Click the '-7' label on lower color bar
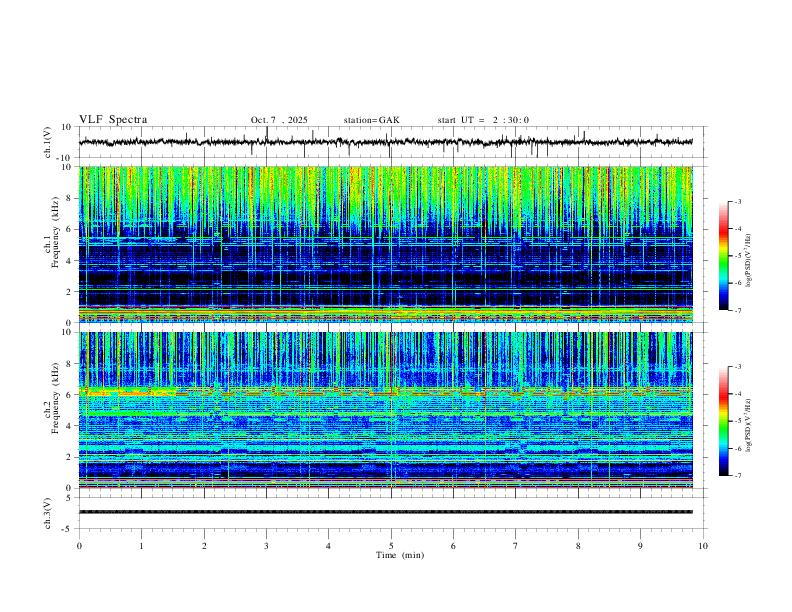Viewport: 792px width, 612px height. tap(737, 476)
